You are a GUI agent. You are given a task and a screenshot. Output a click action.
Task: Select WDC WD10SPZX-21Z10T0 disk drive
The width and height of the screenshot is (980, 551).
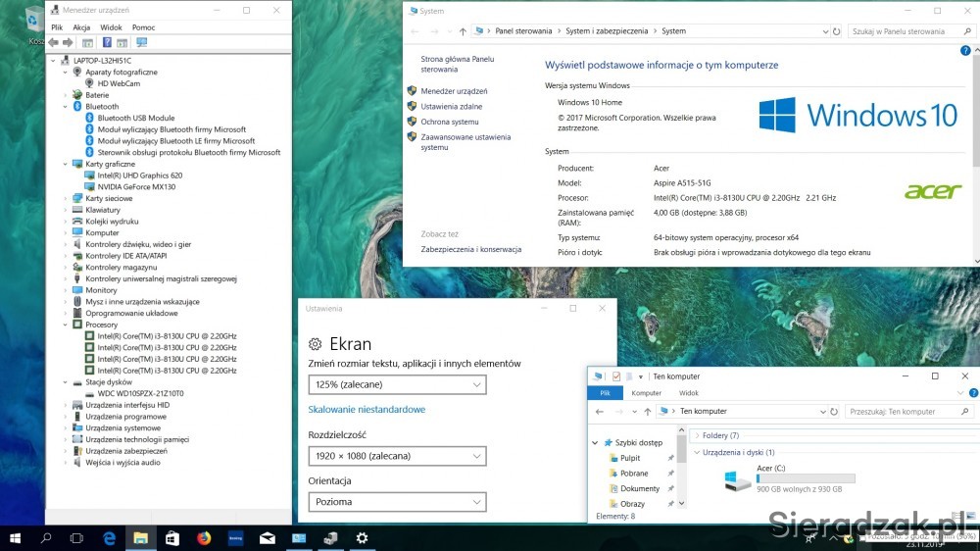click(140, 393)
